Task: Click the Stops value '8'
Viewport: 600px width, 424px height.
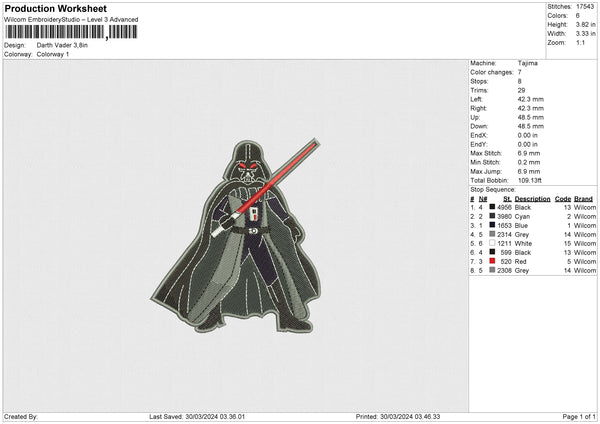Action: [520, 81]
